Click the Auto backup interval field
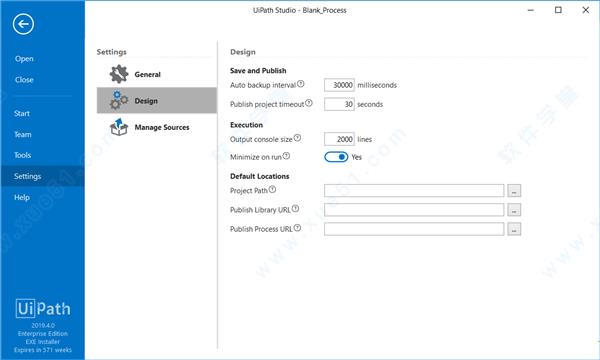 tap(339, 85)
